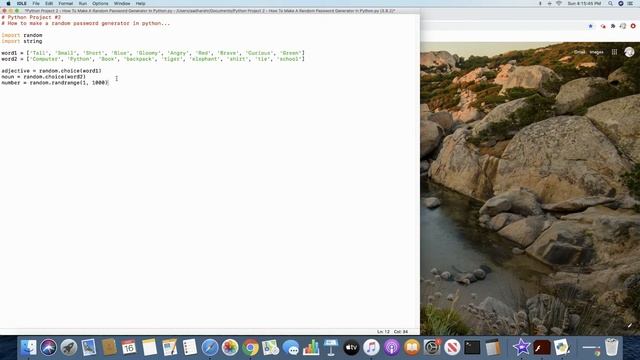Click '# Python Project #2' comment line
The height and width of the screenshot is (360, 640).
click(x=31, y=18)
